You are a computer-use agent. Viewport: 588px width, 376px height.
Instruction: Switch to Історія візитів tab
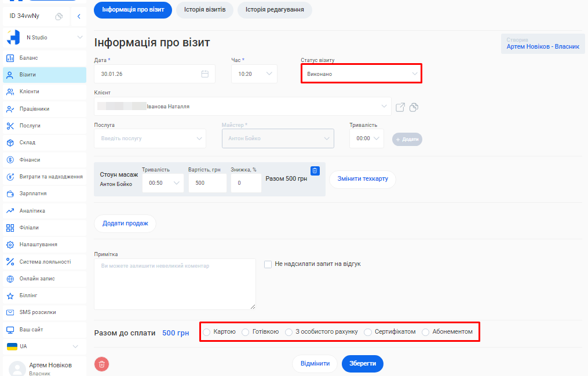(204, 10)
